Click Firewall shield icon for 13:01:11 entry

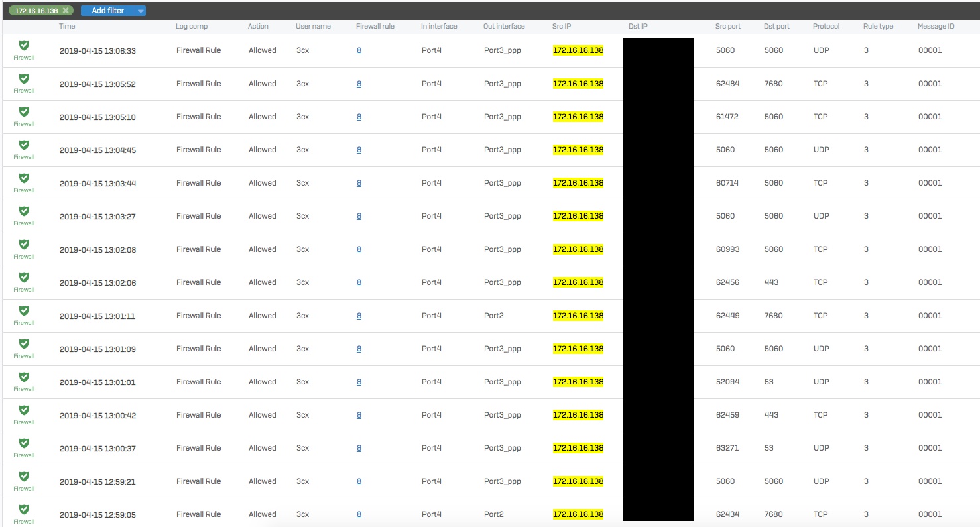(24, 311)
